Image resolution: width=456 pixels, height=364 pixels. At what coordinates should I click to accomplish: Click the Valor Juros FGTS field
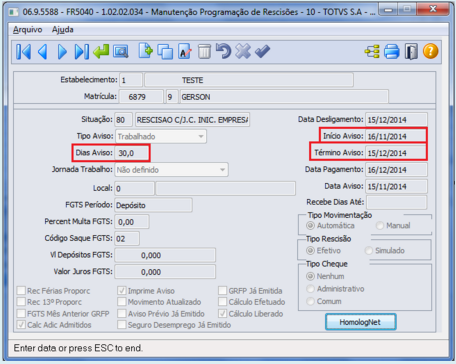click(x=165, y=272)
